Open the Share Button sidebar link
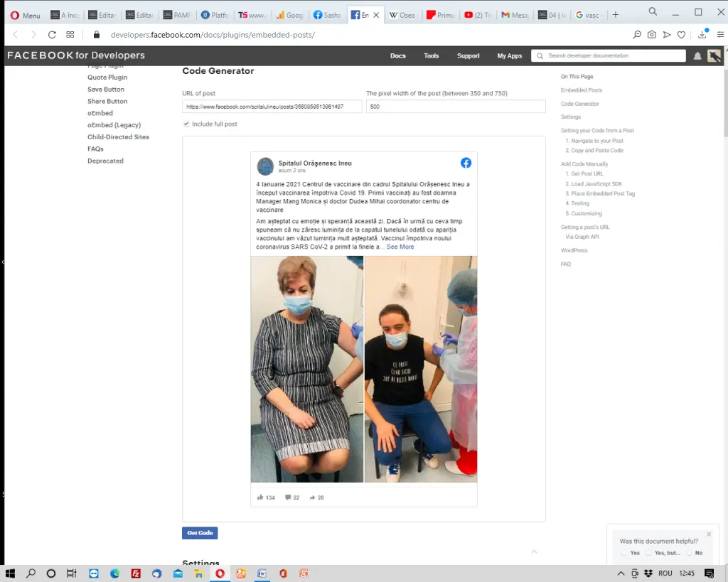This screenshot has height=582, width=728. pos(107,101)
